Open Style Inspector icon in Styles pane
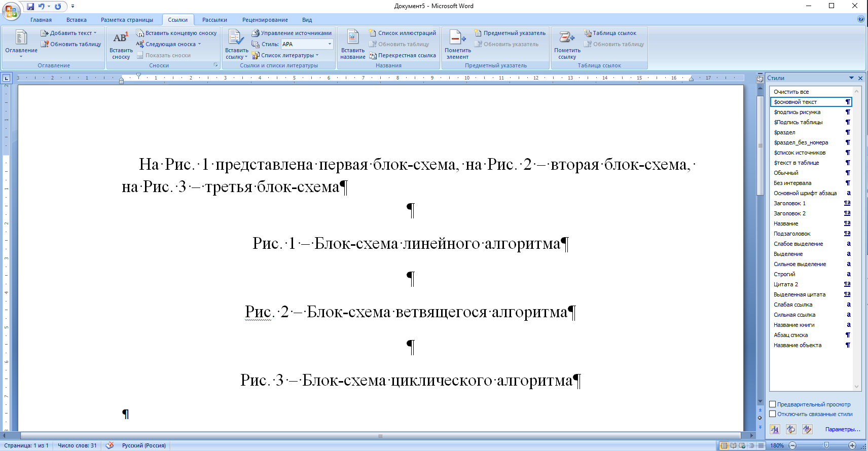This screenshot has height=451, width=868. [x=791, y=429]
